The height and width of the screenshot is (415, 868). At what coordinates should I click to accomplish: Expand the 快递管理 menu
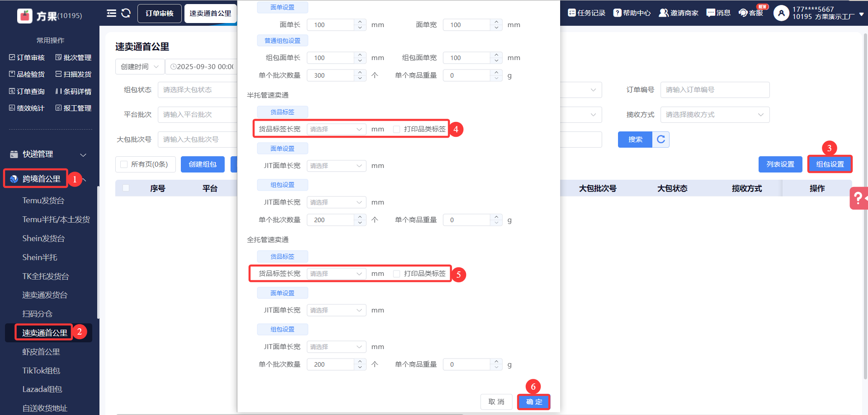[49, 154]
